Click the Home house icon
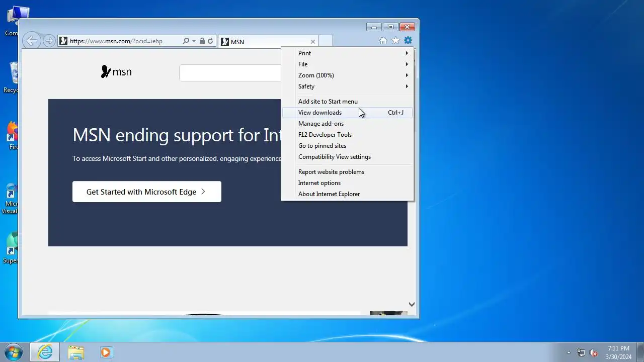Image resolution: width=644 pixels, height=362 pixels. point(383,41)
